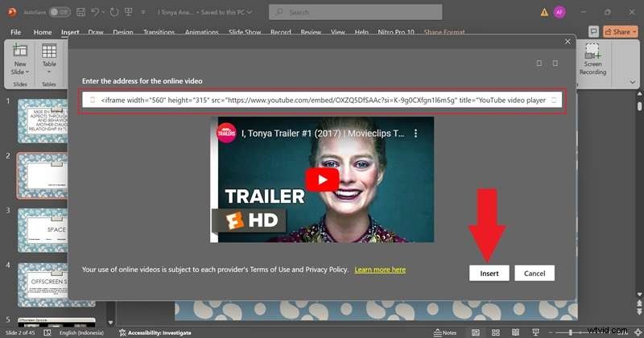Open the Animations tab
Image resolution: width=644 pixels, height=338 pixels.
[x=202, y=32]
